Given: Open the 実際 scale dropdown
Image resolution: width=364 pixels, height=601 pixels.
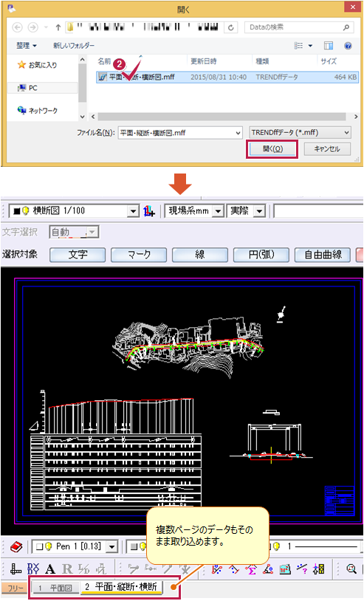Looking at the screenshot, I should click(260, 211).
